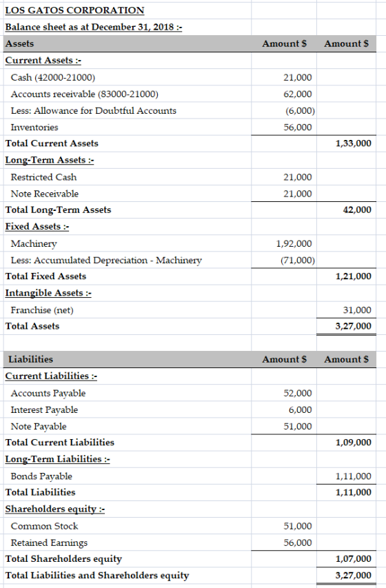The height and width of the screenshot is (588, 386).
Task: Click the 'Shareholders equity :-' heading
Action: pyautogui.click(x=54, y=509)
